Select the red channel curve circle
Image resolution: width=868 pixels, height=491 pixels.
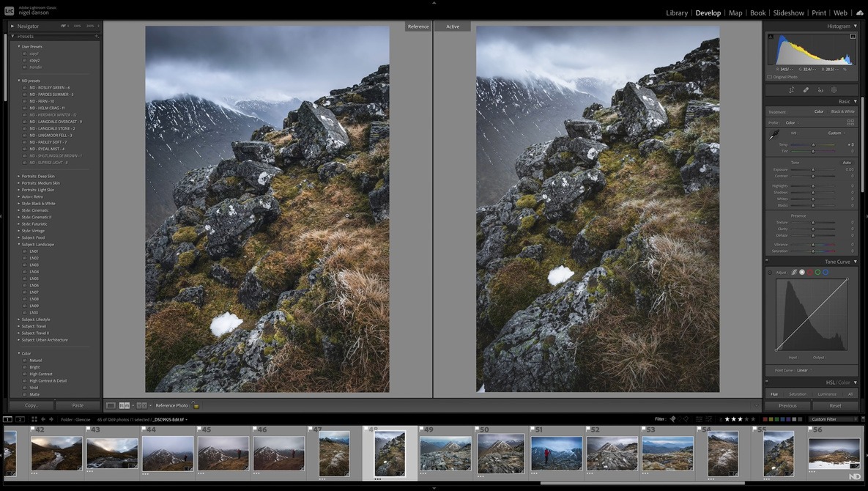(x=809, y=273)
